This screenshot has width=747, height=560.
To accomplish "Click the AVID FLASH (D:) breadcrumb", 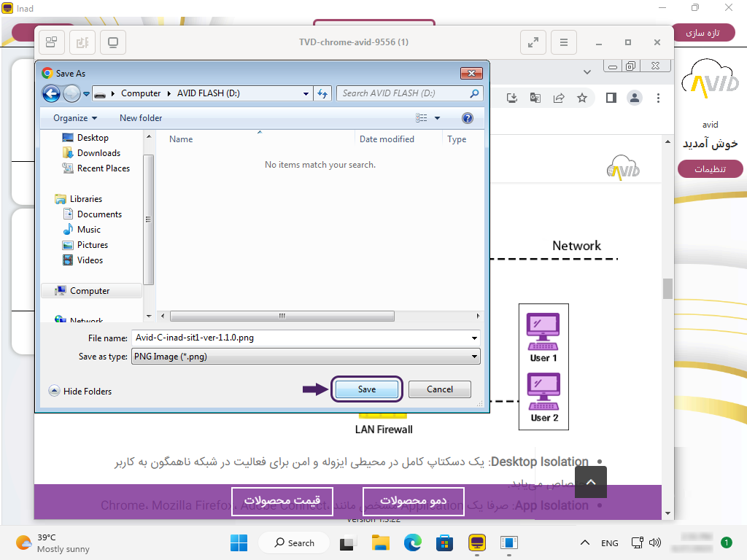I will [208, 93].
